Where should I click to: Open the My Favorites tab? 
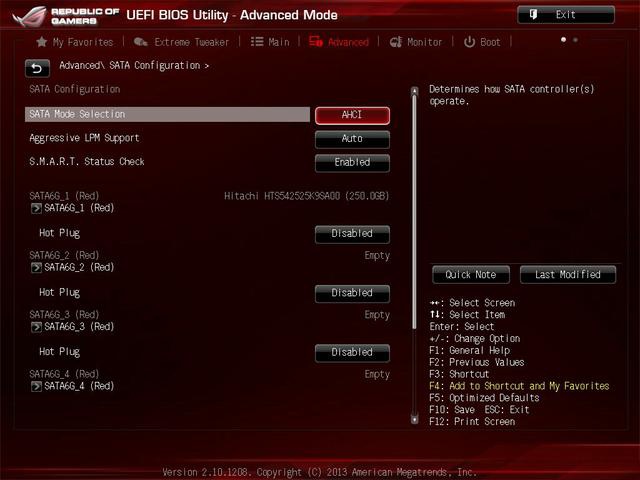(74, 42)
